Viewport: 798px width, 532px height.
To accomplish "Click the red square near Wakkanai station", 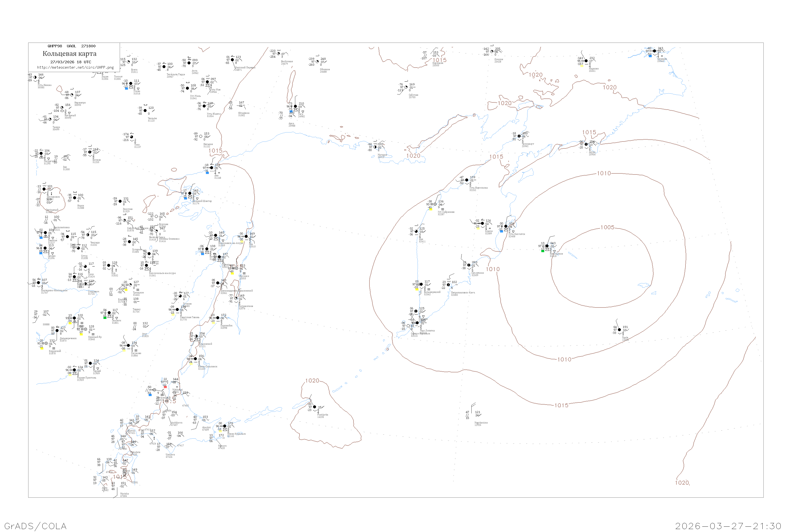I will 165,387.
